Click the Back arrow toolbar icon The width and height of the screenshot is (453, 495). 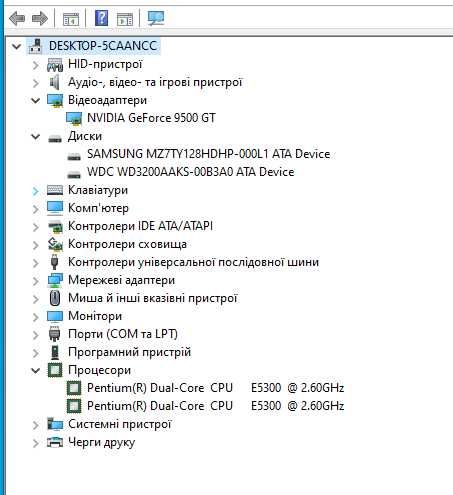tap(17, 18)
